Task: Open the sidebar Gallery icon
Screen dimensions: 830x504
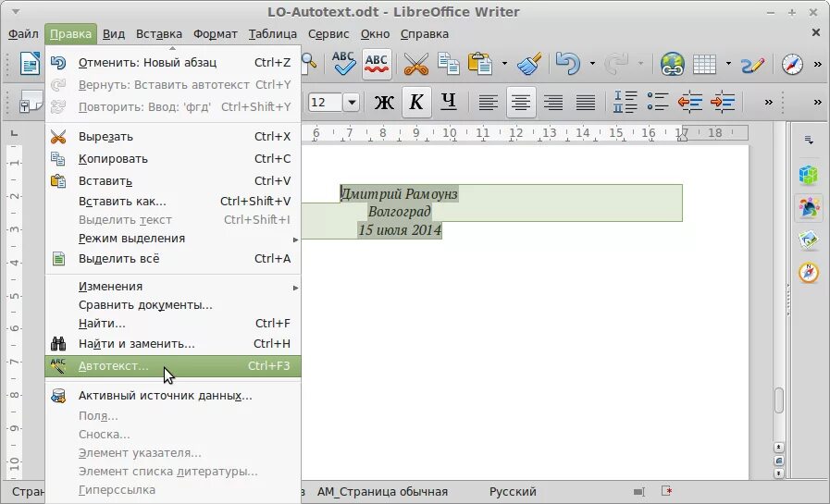Action: tap(809, 240)
